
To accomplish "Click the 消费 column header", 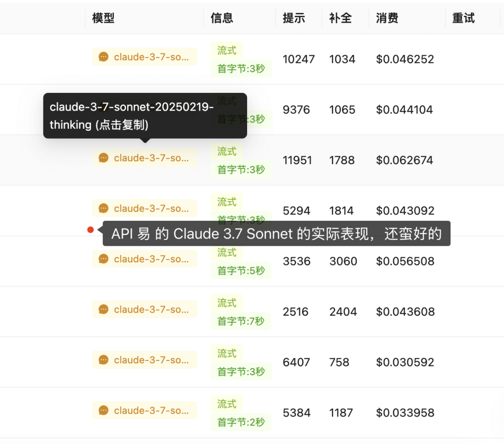I will pyautogui.click(x=387, y=18).
